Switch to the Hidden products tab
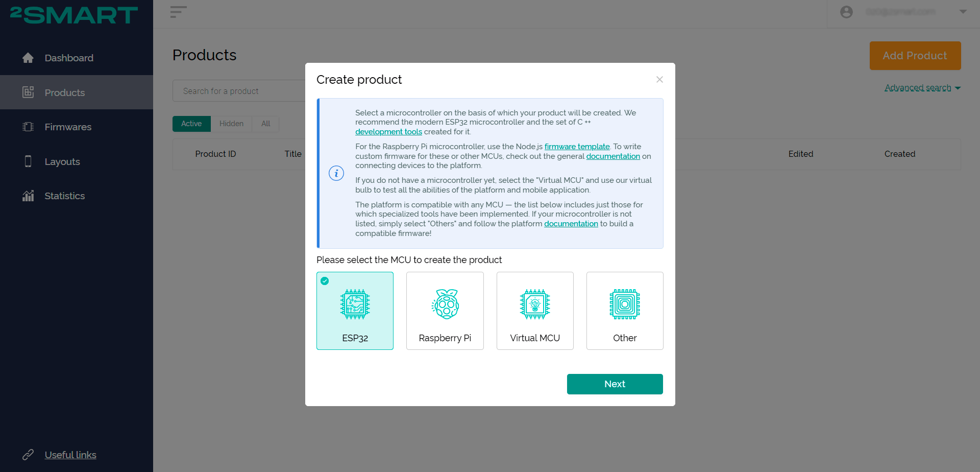This screenshot has width=980, height=472. coord(231,124)
